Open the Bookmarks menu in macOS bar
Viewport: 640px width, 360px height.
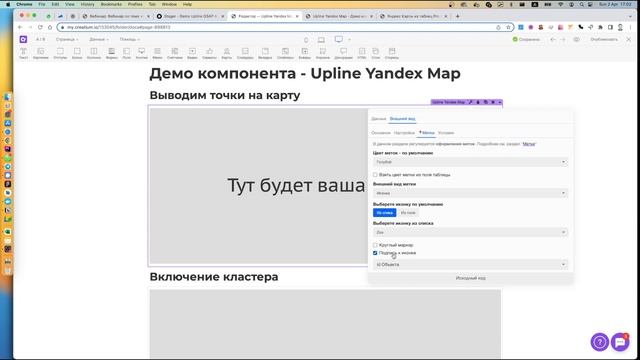pos(111,4)
